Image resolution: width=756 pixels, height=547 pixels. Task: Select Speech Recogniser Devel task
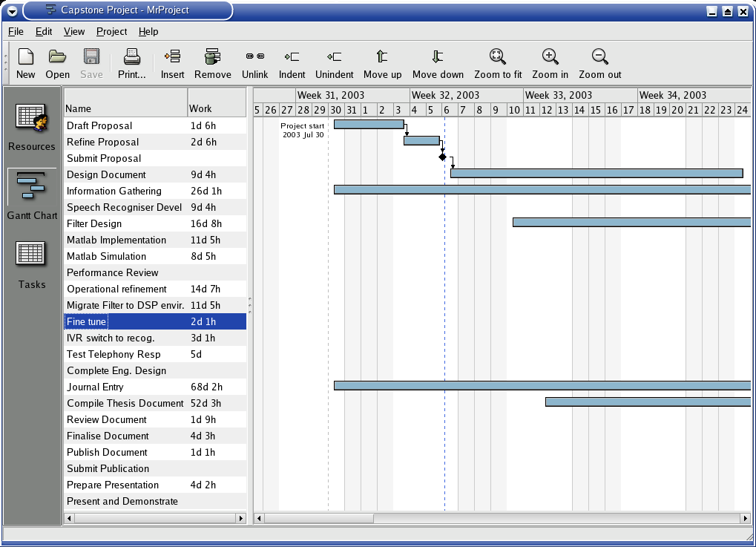(155, 207)
